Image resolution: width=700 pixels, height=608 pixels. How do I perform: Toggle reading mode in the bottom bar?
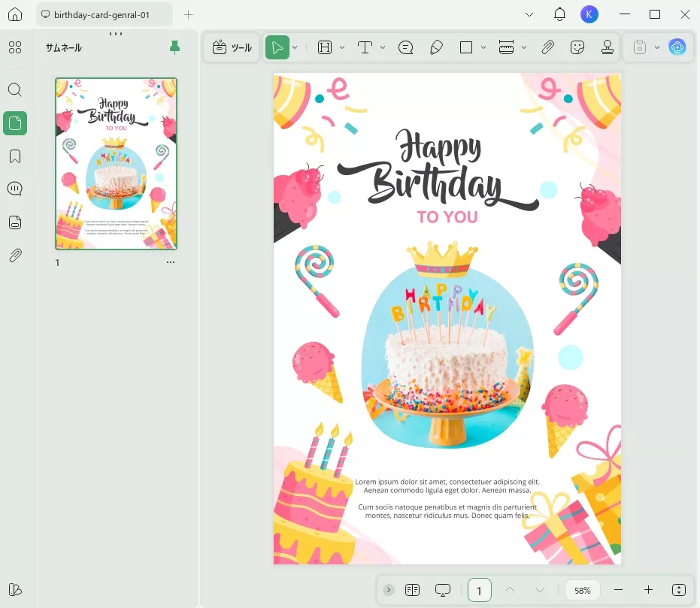[x=412, y=590]
